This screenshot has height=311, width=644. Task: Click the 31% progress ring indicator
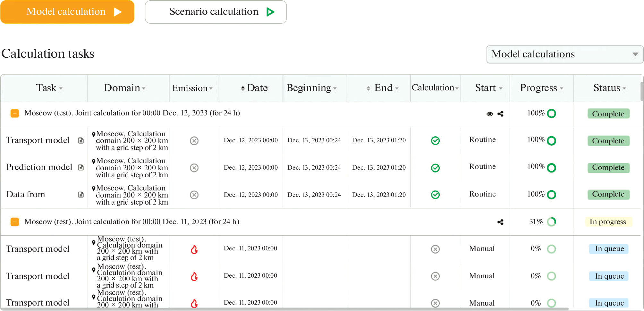coord(551,222)
